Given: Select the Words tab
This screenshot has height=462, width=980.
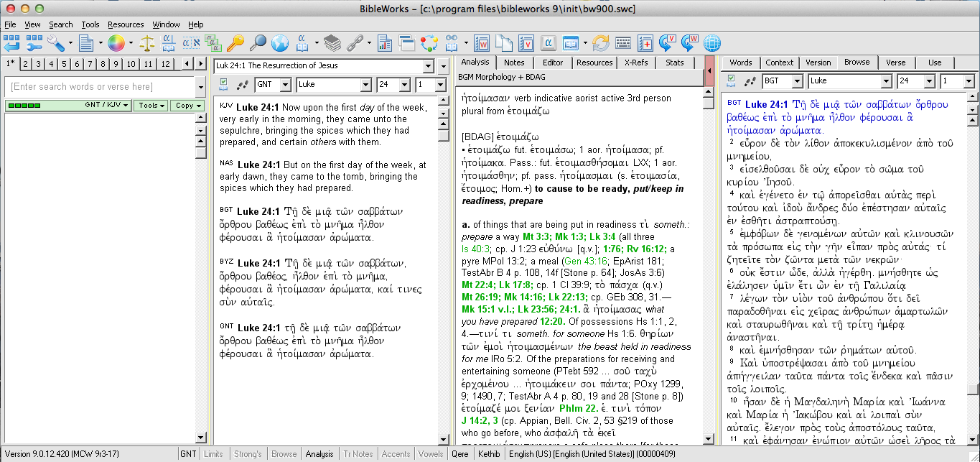Looking at the screenshot, I should [741, 63].
